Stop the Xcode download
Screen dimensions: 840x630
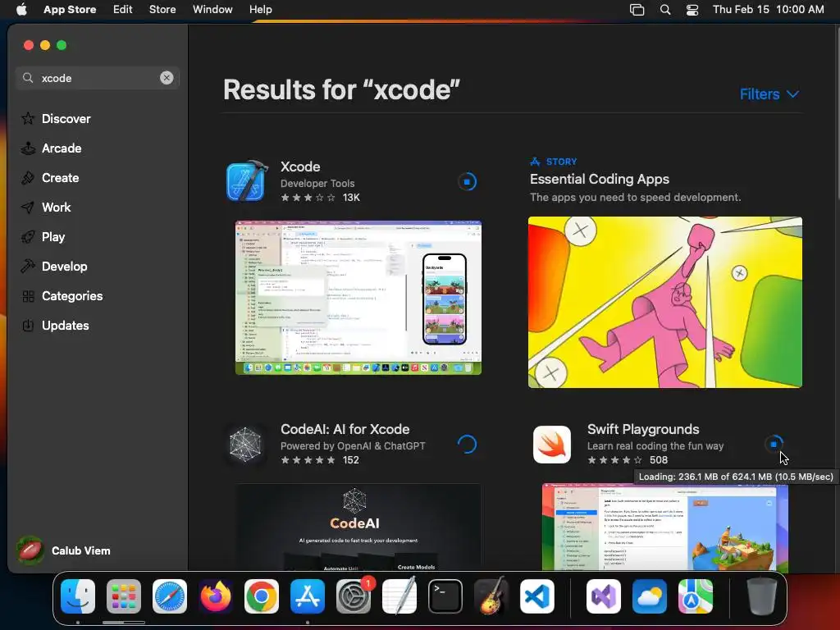(467, 181)
